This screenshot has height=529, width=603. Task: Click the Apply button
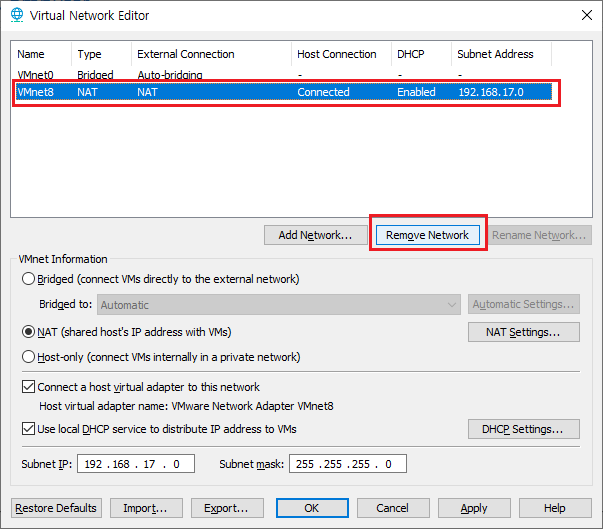pos(474,508)
